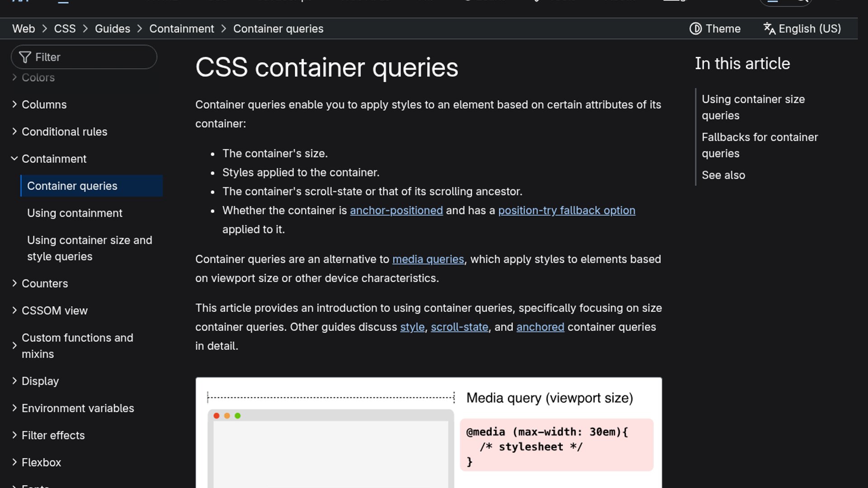Expand the Counters sidebar section

pos(14,283)
